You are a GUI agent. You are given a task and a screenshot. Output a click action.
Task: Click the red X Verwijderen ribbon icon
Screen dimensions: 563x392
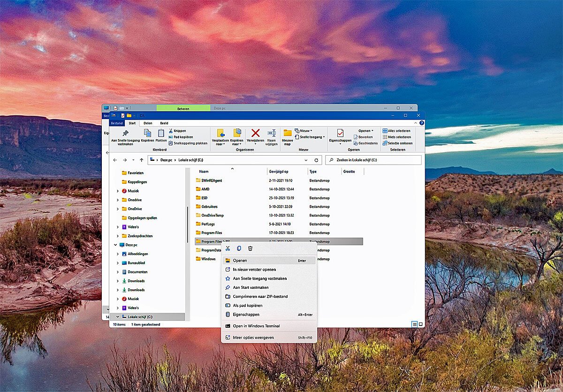point(255,134)
